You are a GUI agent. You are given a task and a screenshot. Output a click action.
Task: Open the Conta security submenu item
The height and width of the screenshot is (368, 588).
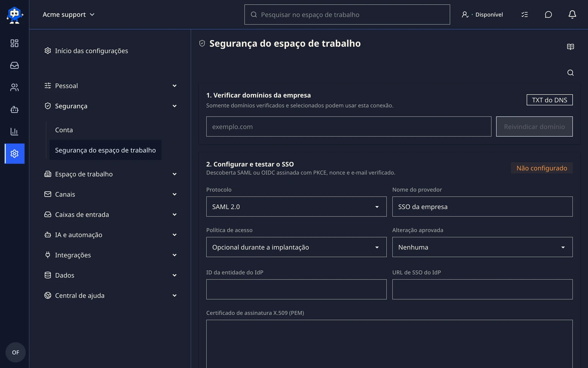click(64, 130)
